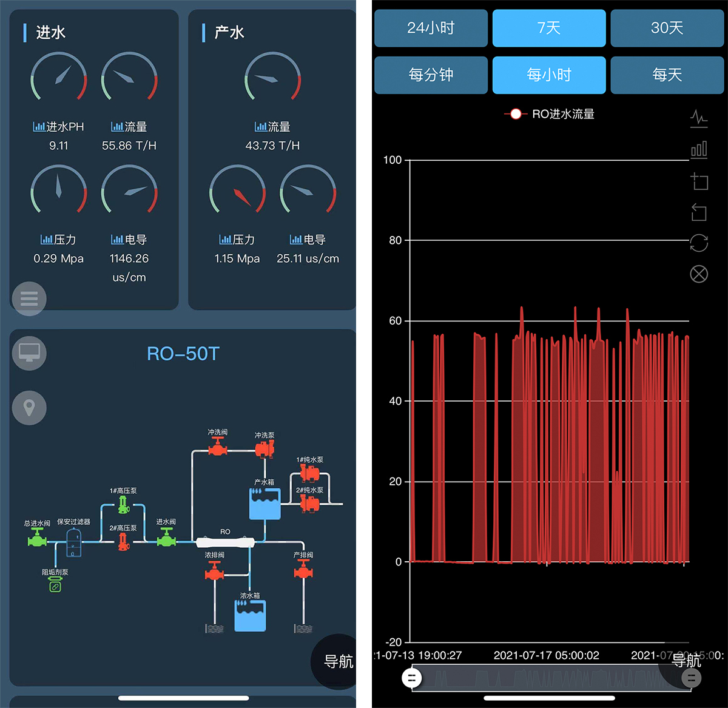Screen dimensions: 728x708
Task: Click the chart restore refresh icon
Action: tap(699, 243)
